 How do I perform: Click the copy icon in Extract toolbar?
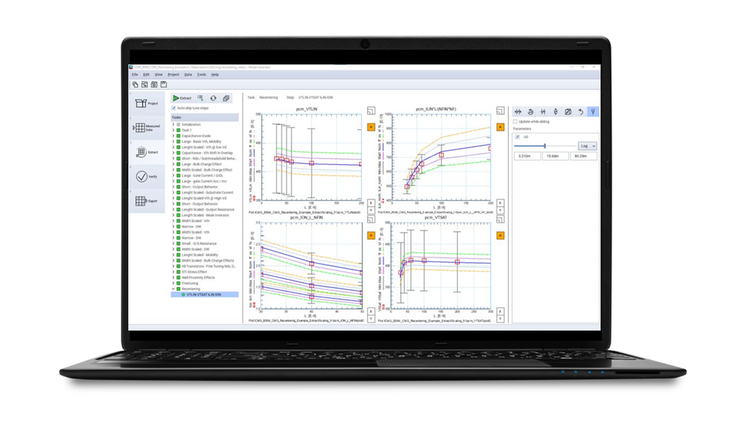226,98
